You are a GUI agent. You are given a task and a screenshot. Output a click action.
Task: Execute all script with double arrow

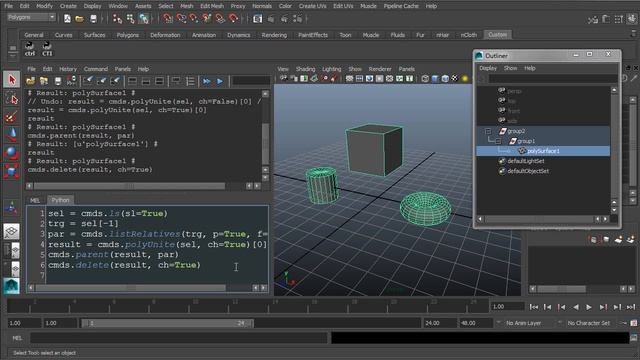(x=207, y=81)
